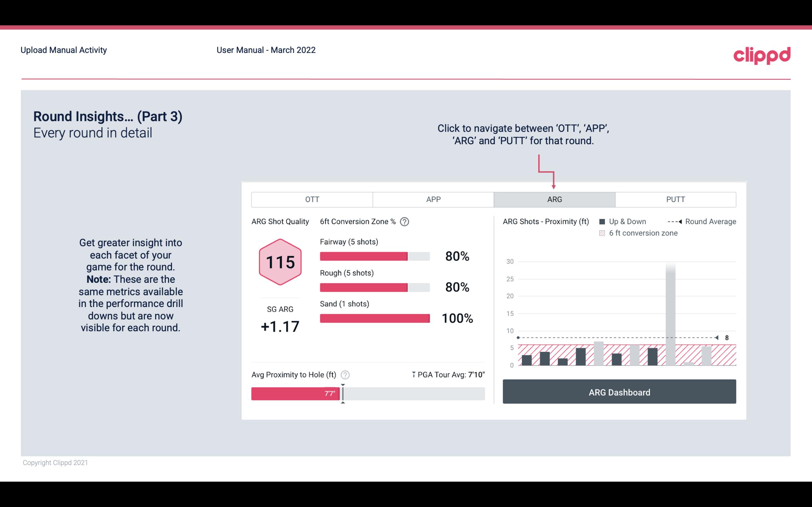Click the ARG Dashboard button
This screenshot has height=507, width=812.
(x=619, y=392)
